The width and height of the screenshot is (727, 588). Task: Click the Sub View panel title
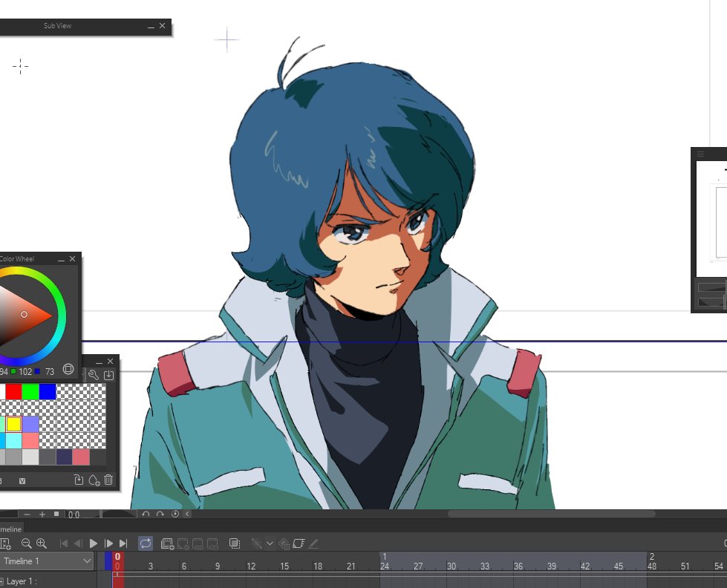coord(57,26)
